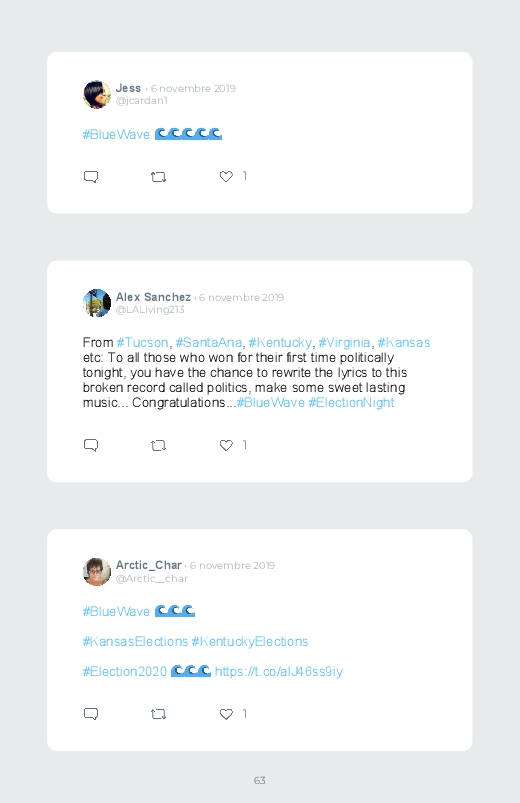
Task: Reply to Arctic_Char's tweet
Action: pyautogui.click(x=91, y=713)
